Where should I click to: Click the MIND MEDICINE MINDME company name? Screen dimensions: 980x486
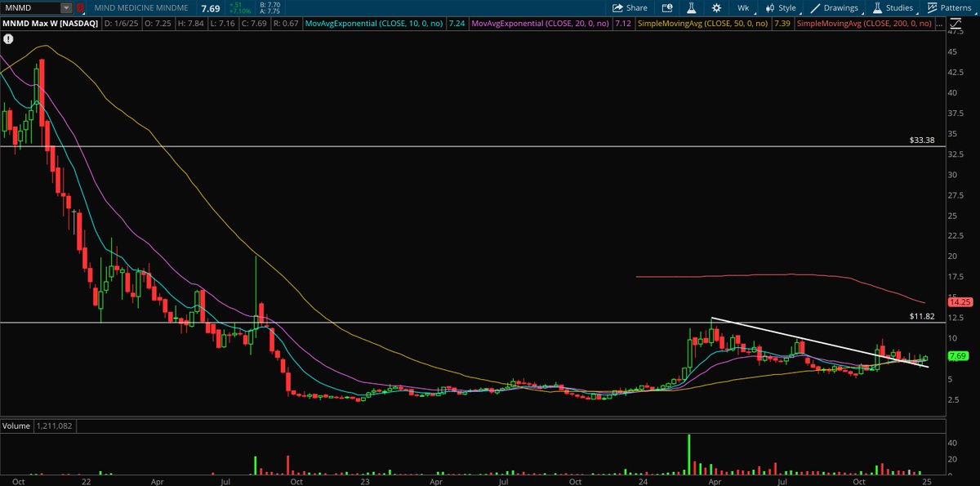click(143, 8)
